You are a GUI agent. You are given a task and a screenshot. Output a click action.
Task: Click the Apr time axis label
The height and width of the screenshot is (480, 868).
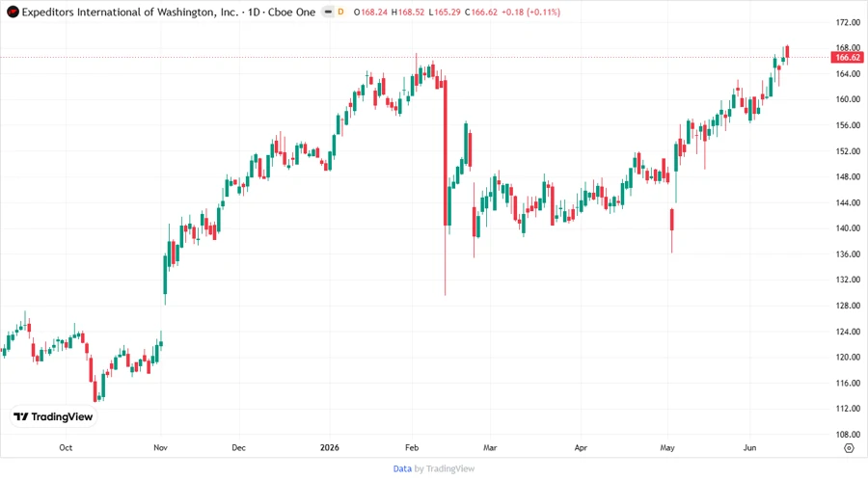point(581,448)
